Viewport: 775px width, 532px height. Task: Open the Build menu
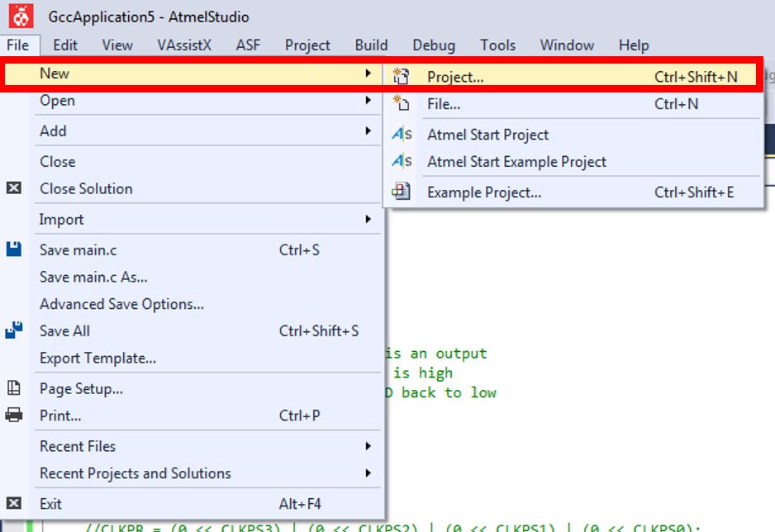[x=371, y=45]
